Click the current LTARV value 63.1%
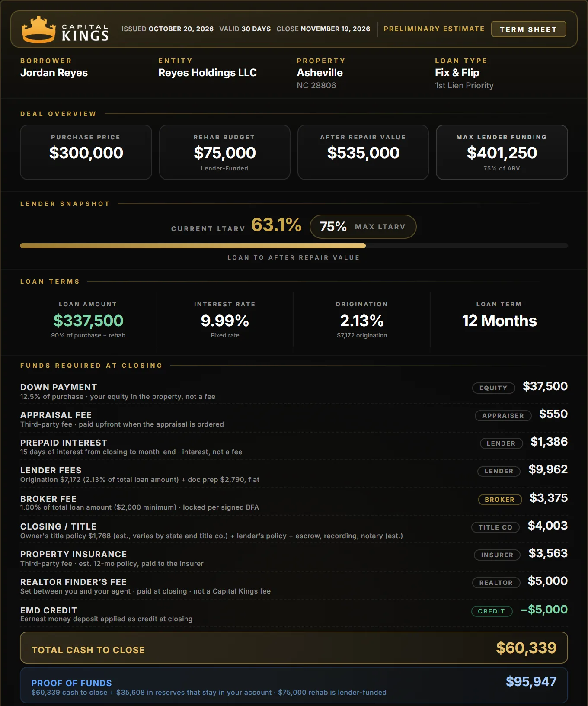 (276, 225)
